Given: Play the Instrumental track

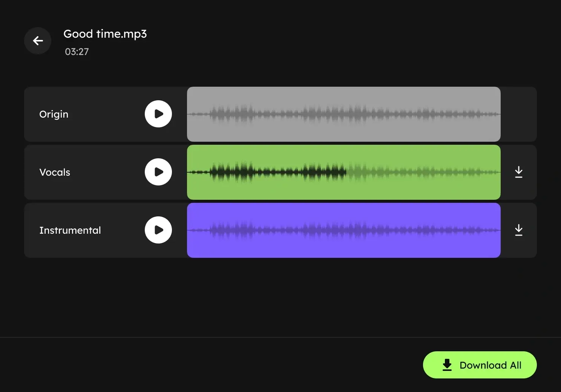Looking at the screenshot, I should (158, 230).
